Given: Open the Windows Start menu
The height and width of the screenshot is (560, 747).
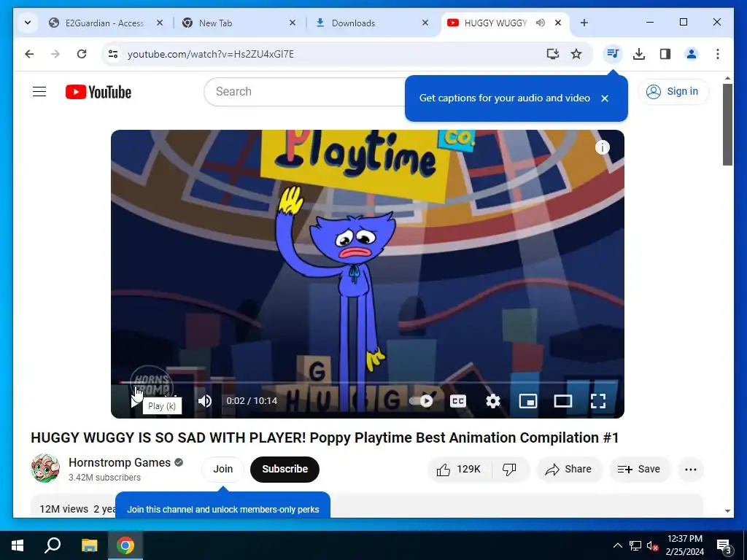Looking at the screenshot, I should click(x=18, y=545).
